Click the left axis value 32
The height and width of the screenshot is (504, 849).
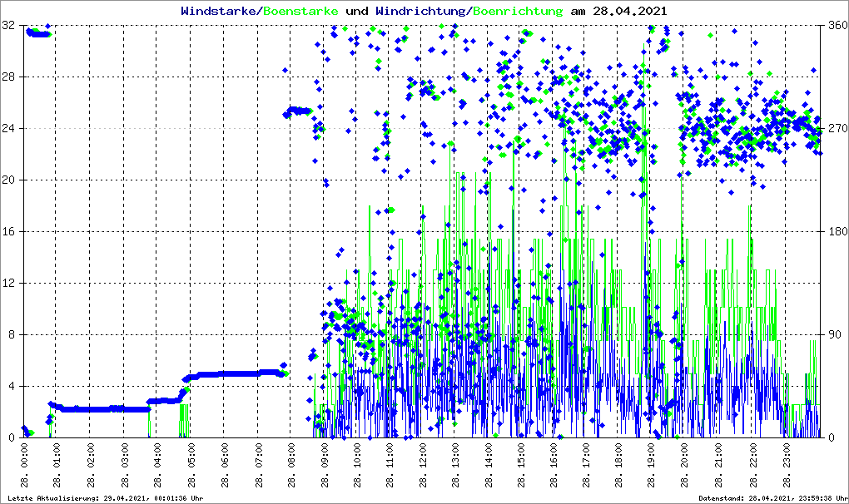8,26
